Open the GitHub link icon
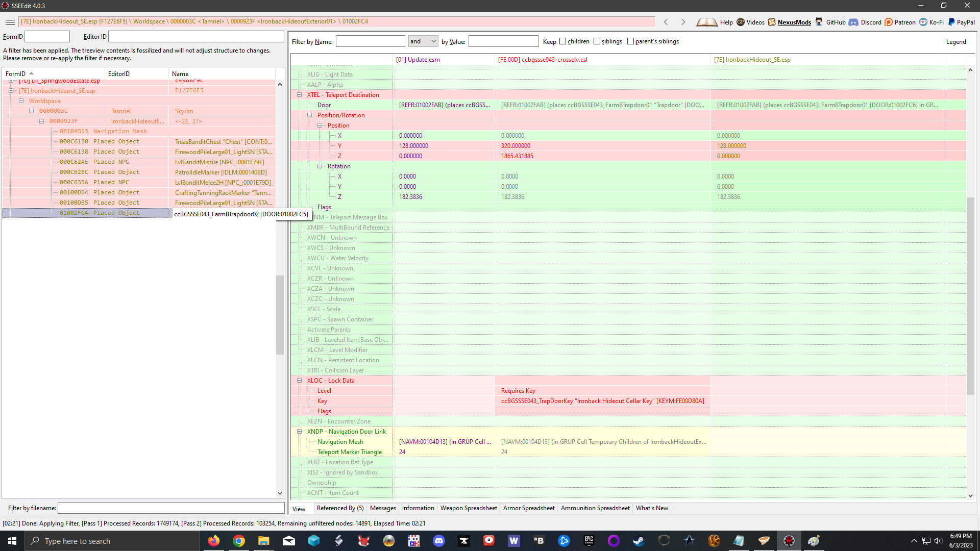The image size is (980, 551). click(x=819, y=22)
